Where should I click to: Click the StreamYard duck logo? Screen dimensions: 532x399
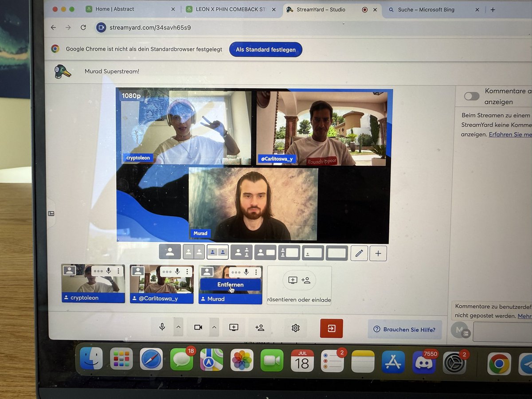pyautogui.click(x=63, y=71)
